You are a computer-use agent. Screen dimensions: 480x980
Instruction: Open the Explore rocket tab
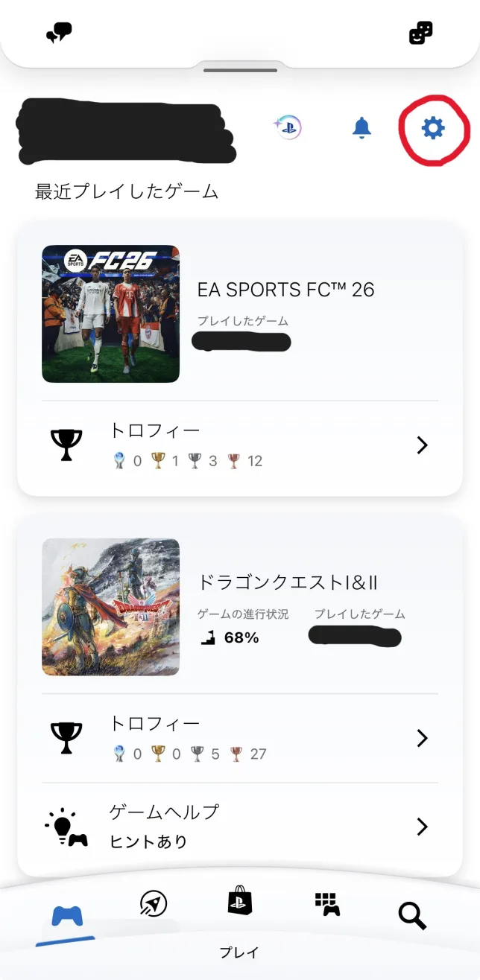154,903
